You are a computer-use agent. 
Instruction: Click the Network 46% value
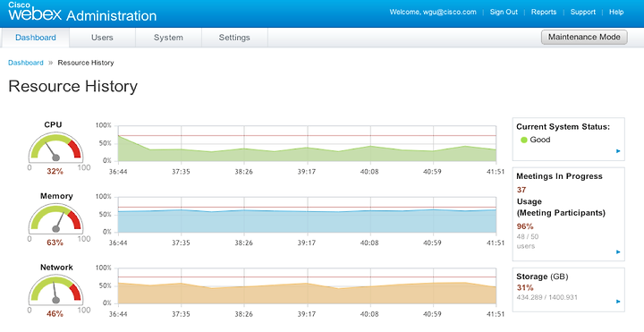[x=55, y=313]
